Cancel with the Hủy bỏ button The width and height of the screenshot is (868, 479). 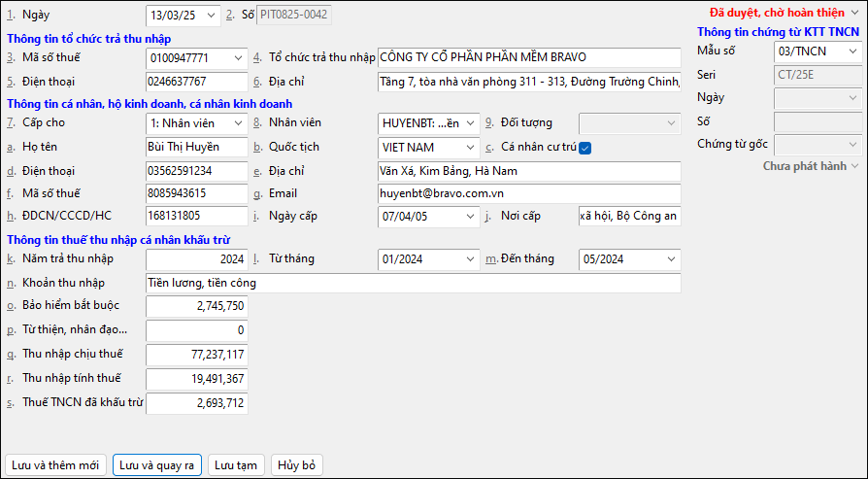(x=296, y=465)
